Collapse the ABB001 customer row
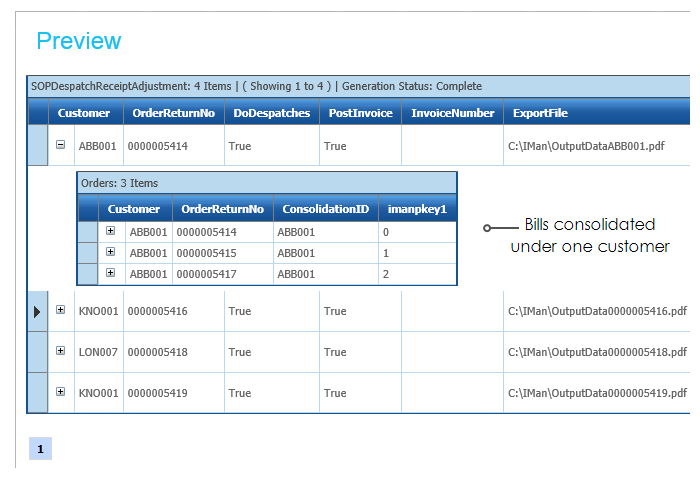Screen dimensions: 700x478 coord(61,145)
